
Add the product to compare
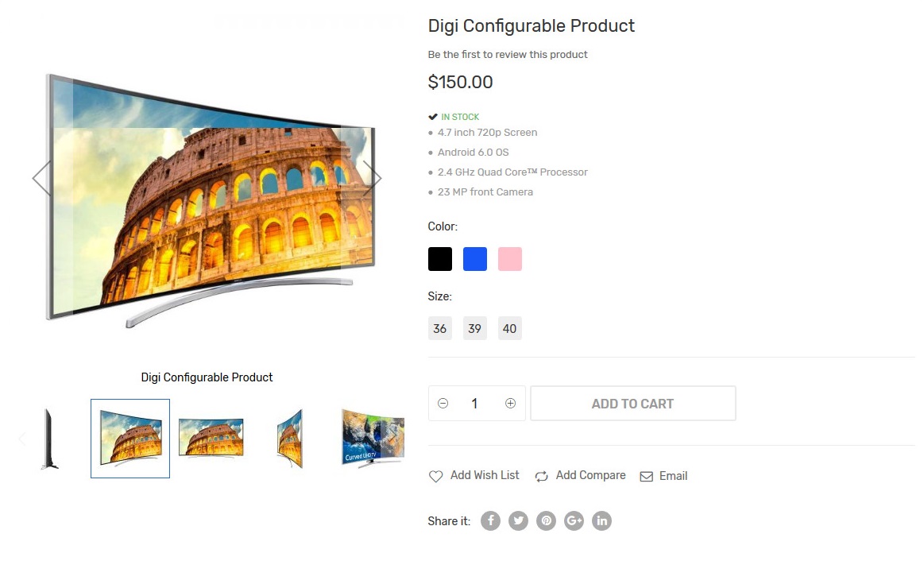coord(580,476)
